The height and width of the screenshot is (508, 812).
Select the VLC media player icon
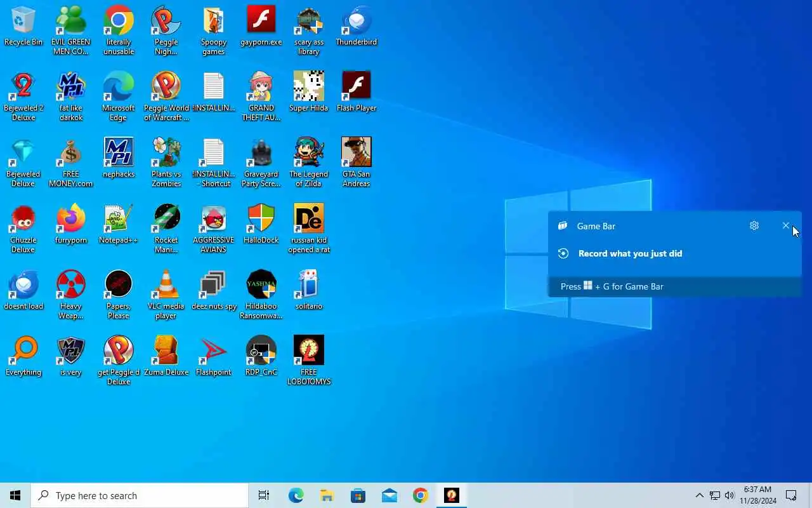pos(166,295)
